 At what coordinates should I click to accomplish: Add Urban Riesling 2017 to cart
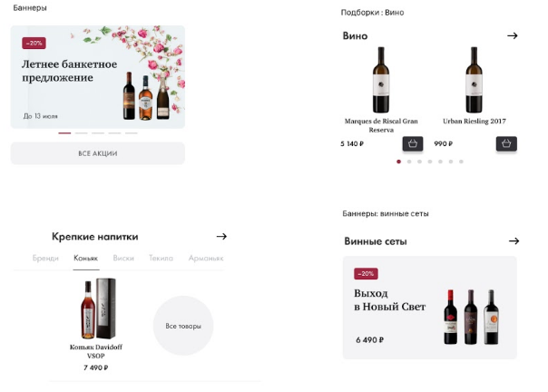(x=506, y=143)
